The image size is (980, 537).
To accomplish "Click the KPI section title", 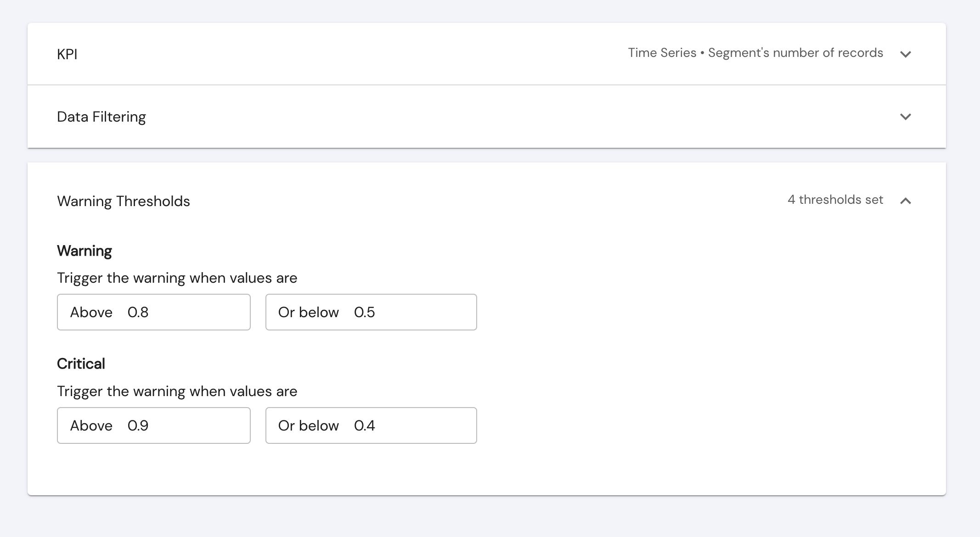I will [67, 54].
